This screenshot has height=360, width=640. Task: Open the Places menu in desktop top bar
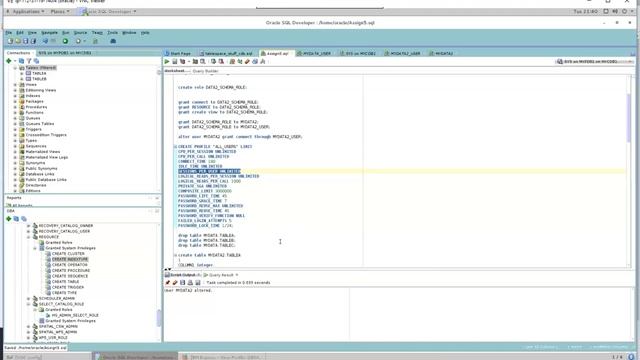tap(60, 11)
